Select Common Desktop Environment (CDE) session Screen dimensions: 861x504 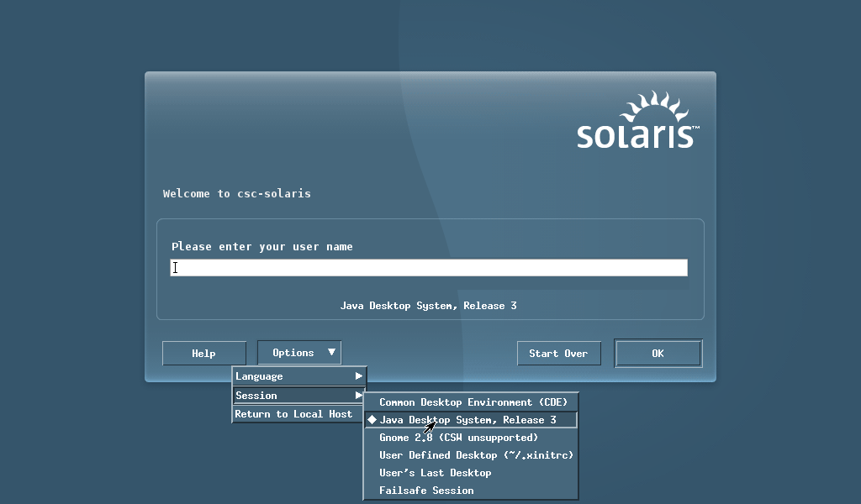[x=471, y=402]
